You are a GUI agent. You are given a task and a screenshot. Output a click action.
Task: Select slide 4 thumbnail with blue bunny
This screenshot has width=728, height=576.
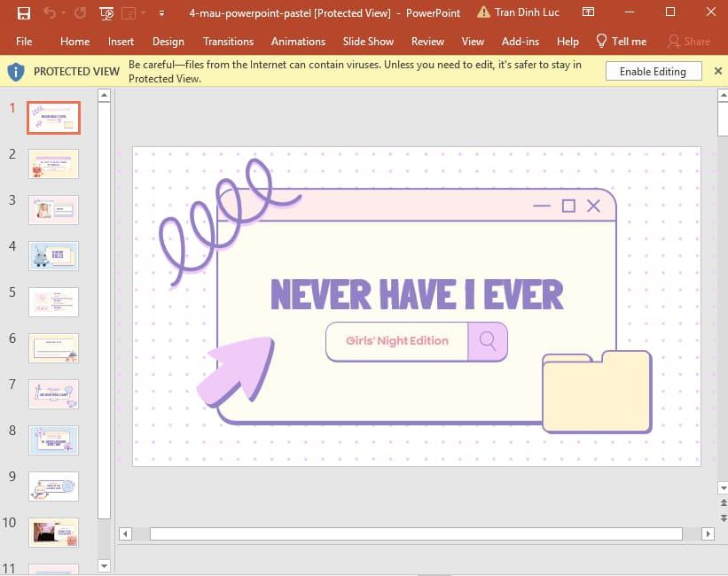(x=53, y=256)
